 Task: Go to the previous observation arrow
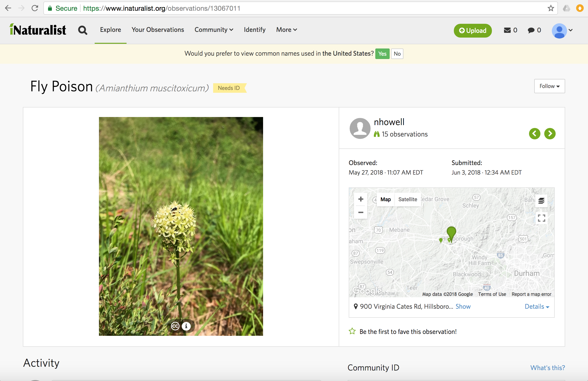point(534,134)
